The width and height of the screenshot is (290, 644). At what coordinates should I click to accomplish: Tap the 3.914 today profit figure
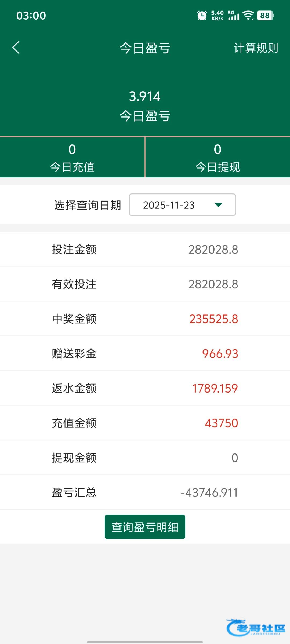point(145,96)
